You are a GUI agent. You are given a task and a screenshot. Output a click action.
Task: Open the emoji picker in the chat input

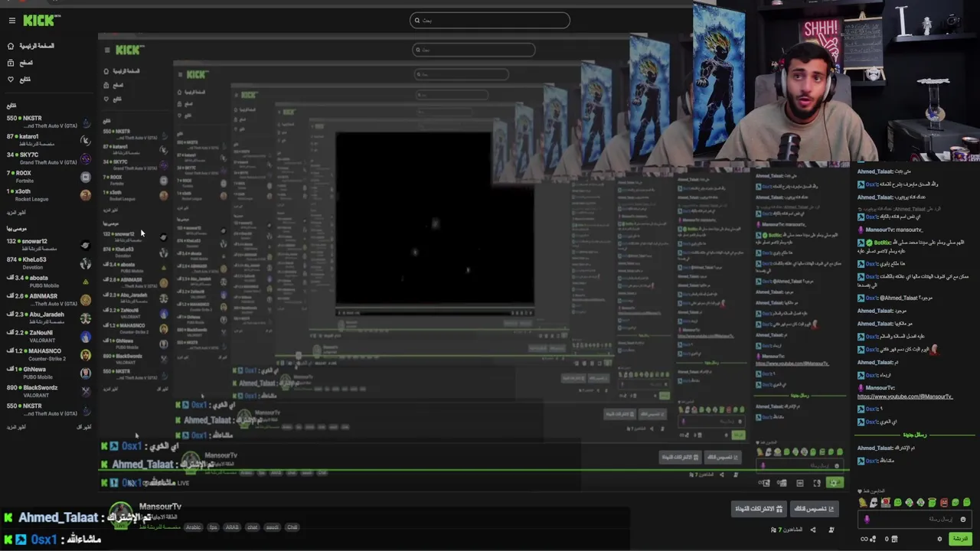[x=963, y=519]
